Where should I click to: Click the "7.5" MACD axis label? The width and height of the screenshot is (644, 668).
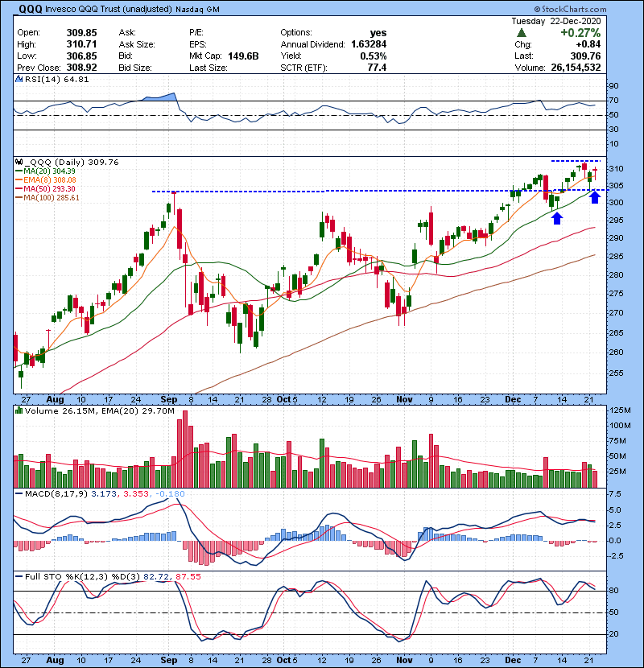(615, 494)
